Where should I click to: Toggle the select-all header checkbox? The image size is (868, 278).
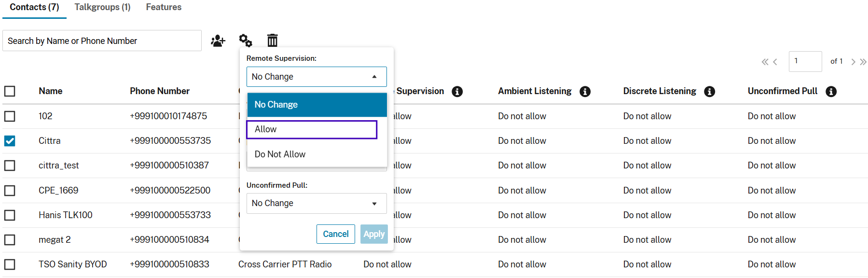pyautogui.click(x=10, y=91)
